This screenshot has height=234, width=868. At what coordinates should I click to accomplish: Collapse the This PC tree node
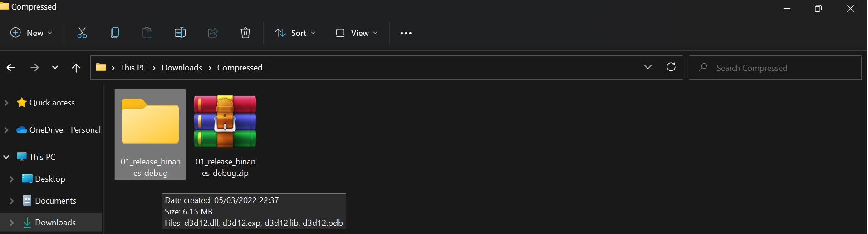click(6, 157)
